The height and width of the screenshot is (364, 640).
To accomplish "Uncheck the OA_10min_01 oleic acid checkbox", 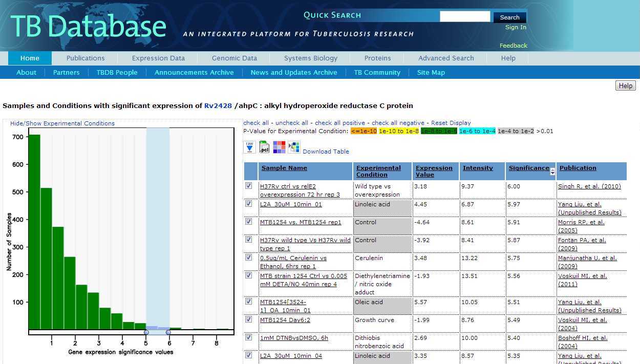I will 248,302.
